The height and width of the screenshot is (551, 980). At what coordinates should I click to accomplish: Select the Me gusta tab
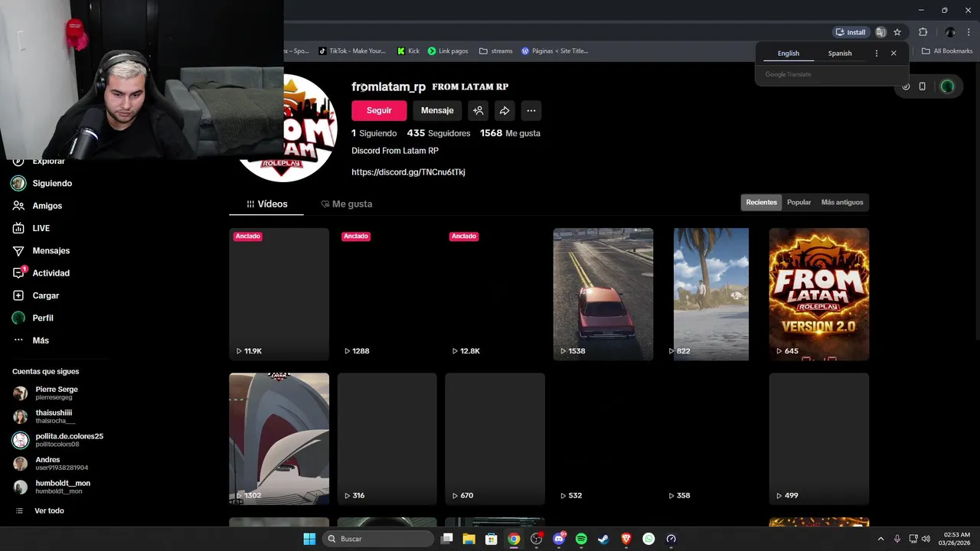[x=347, y=204]
